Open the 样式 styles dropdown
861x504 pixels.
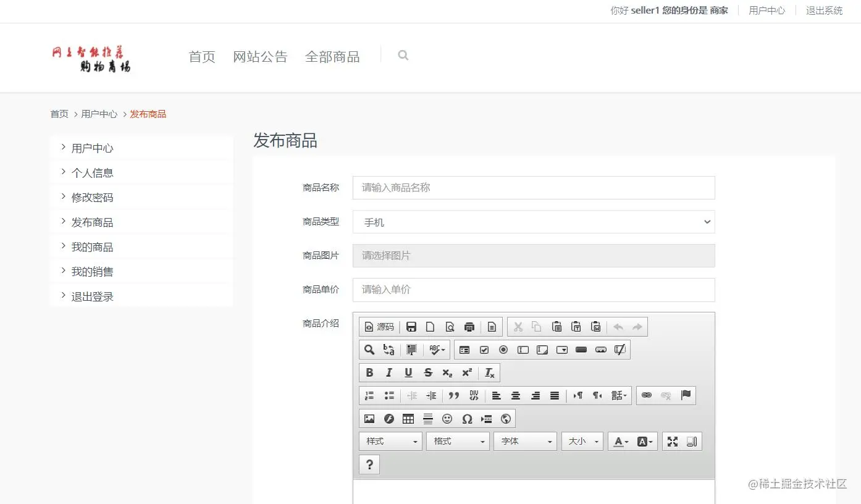point(390,441)
